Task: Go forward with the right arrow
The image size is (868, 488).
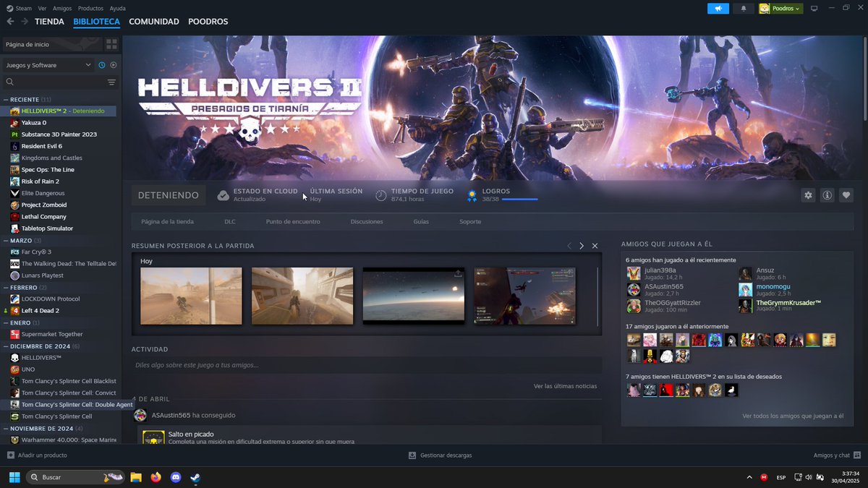Action: pos(25,22)
